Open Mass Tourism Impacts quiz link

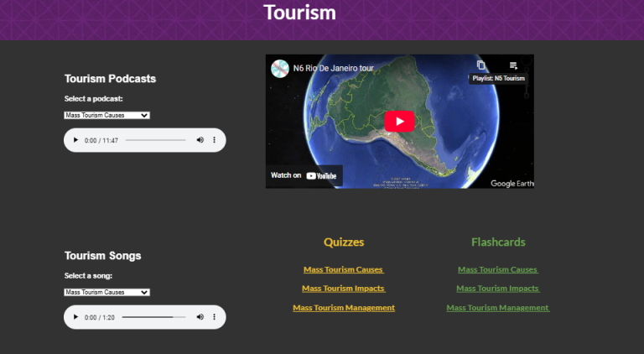[343, 289]
